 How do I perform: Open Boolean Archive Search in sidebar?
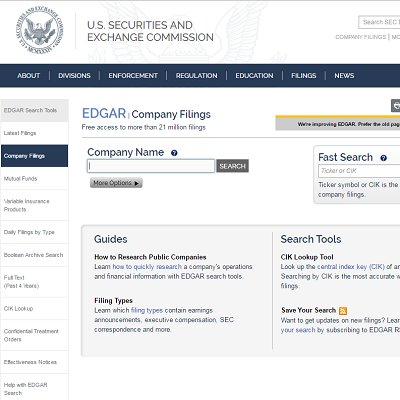(x=35, y=255)
